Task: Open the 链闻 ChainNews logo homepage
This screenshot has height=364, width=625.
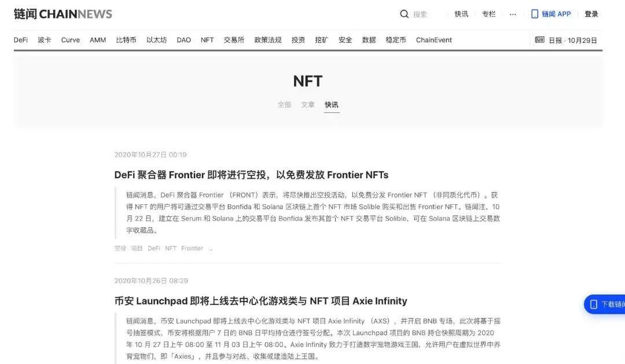Action: [63, 14]
